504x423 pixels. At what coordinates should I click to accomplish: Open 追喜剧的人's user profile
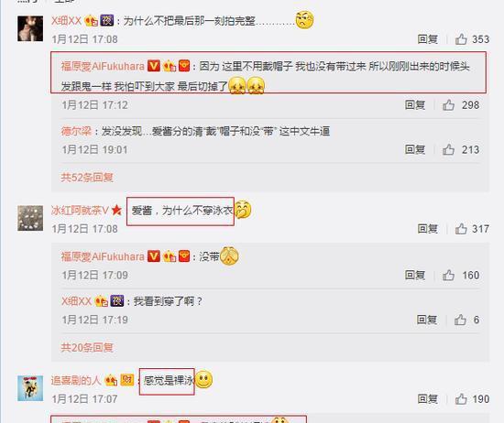coord(76,380)
